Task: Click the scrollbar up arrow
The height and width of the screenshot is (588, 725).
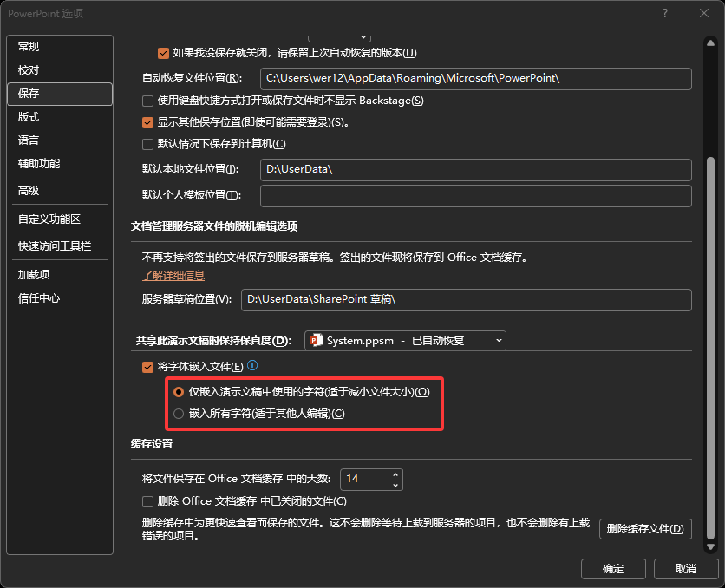Action: pos(710,43)
